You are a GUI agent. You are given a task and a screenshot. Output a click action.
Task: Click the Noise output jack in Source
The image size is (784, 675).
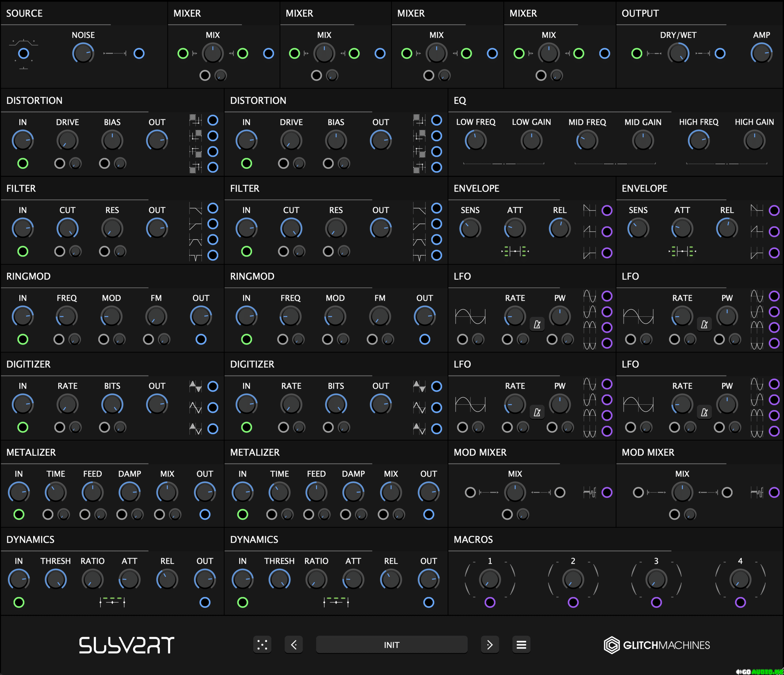(x=139, y=53)
